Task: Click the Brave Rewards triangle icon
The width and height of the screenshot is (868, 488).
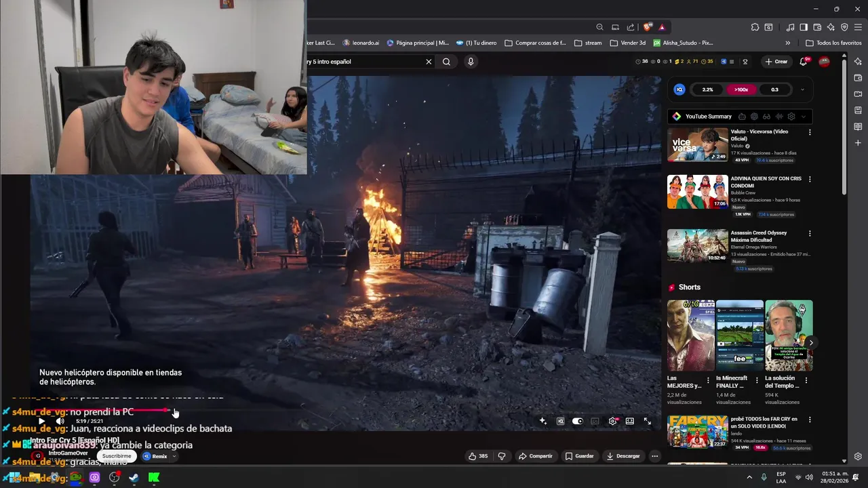Action: [x=662, y=27]
